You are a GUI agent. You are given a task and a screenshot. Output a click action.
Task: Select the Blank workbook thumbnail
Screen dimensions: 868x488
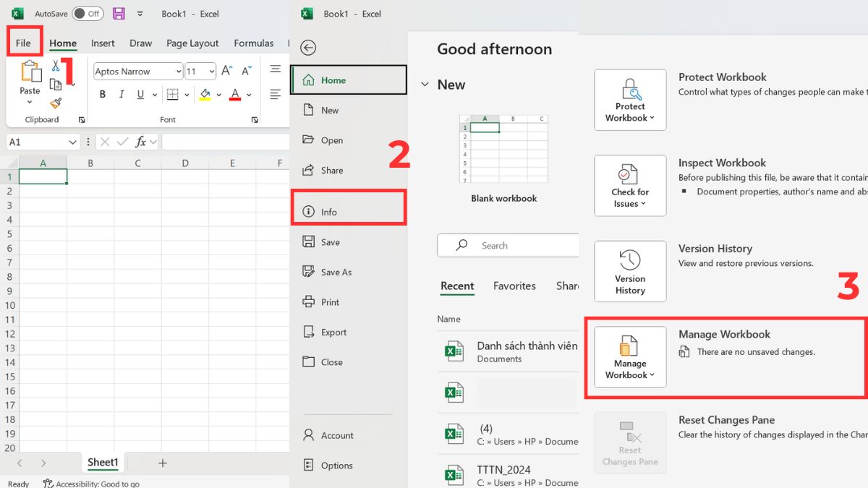pos(503,150)
